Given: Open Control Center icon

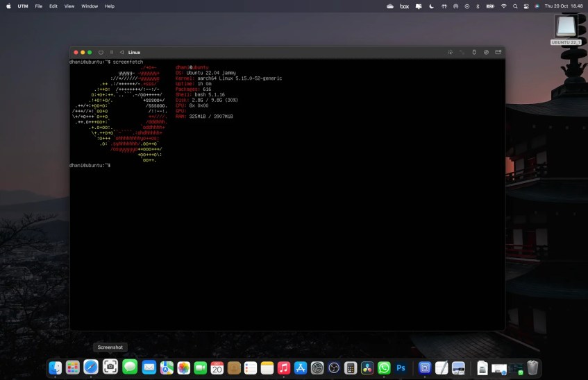Looking at the screenshot, I should coord(526,6).
